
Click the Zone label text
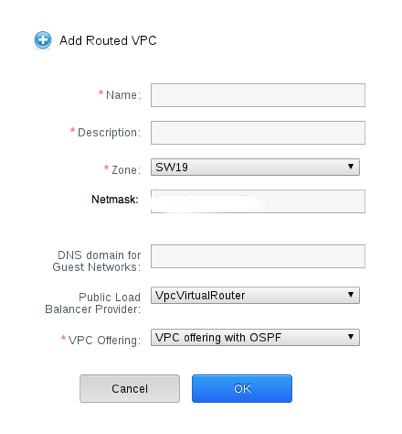126,170
